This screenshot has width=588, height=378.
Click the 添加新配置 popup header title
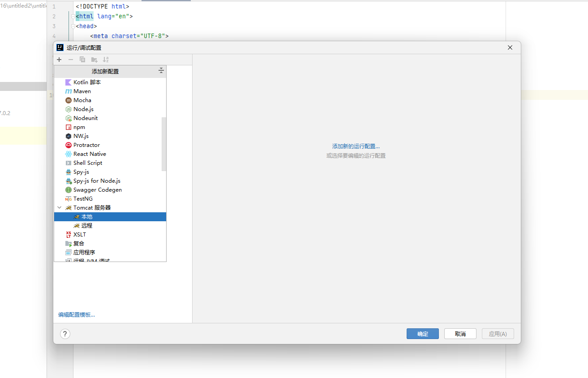point(105,71)
